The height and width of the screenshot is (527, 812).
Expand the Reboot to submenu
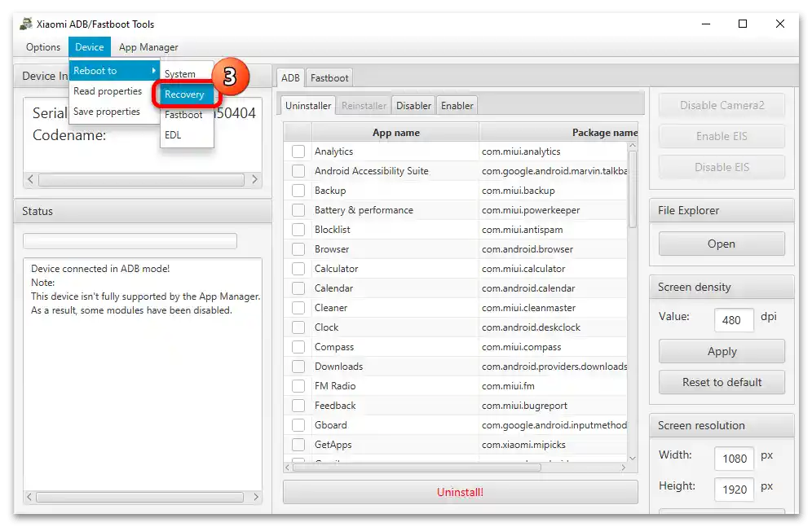coord(114,70)
